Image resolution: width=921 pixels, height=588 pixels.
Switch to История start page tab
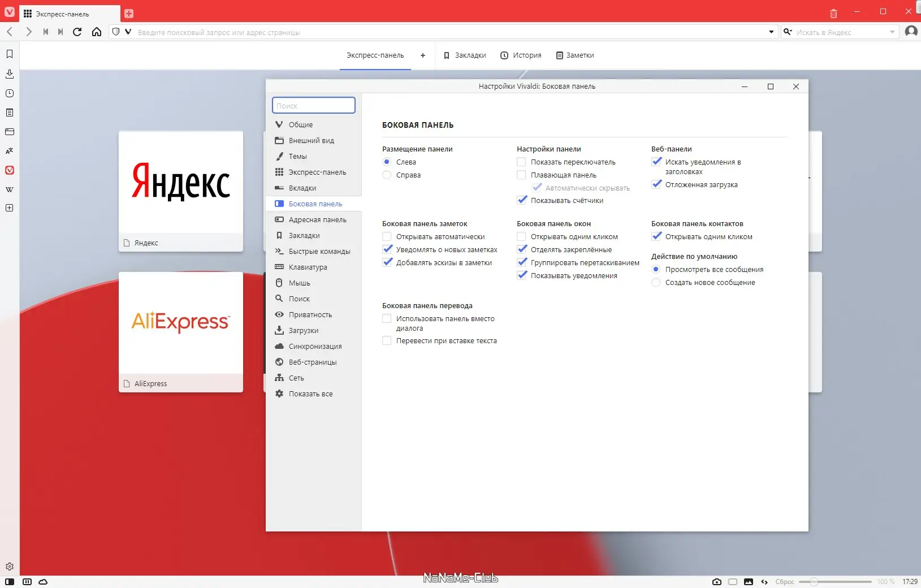point(521,55)
